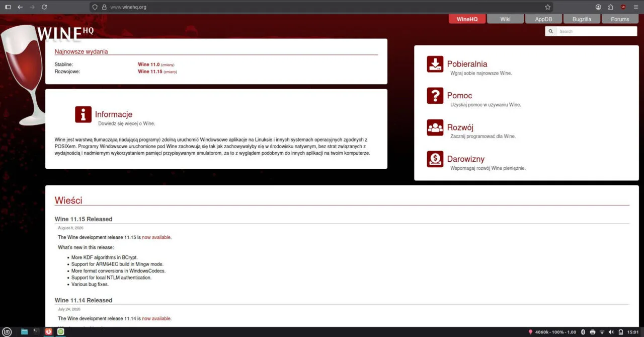Switch to the Bugzilla tab

[x=582, y=19]
